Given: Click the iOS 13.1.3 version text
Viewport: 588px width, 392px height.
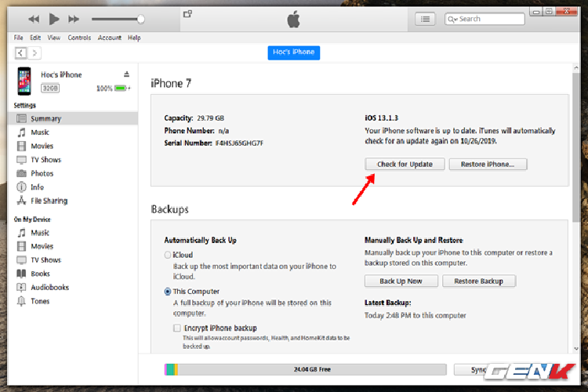Looking at the screenshot, I should [x=381, y=118].
